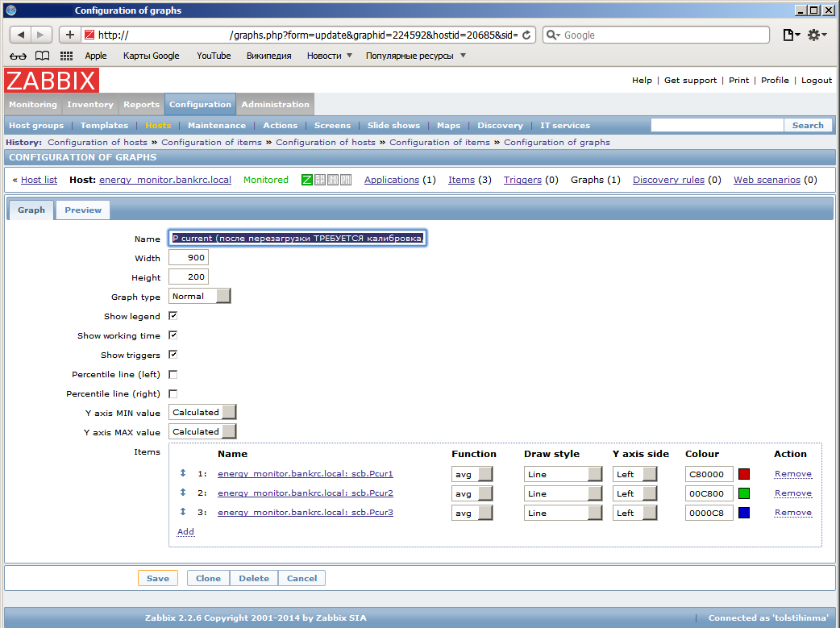Viewport: 840px width, 628px height.
Task: Disable the Show working time checkbox
Action: pyautogui.click(x=173, y=335)
